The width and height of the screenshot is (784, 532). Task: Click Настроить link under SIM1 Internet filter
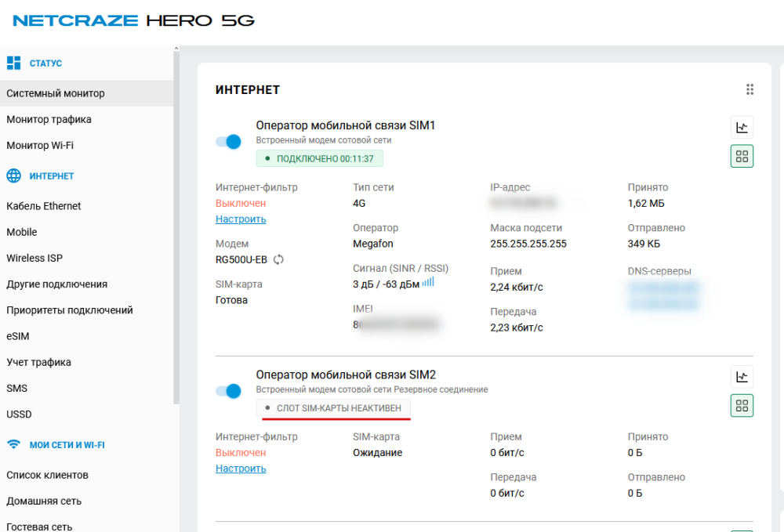tap(241, 219)
